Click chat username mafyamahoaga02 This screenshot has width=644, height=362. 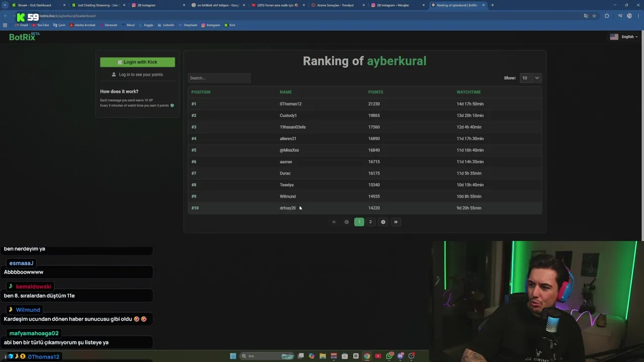(x=34, y=333)
